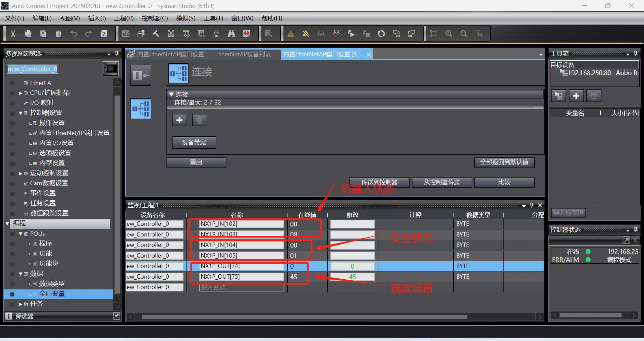Click the Synchronize circular arrows icon
Image resolution: width=644 pixels, height=341 pixels.
tap(381, 33)
